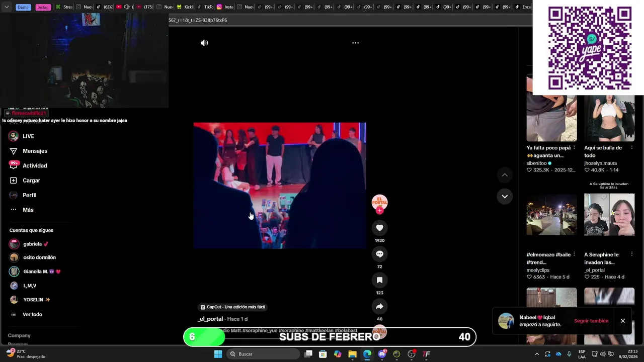Dismiss the Nabeel Iqbal follow notification
The image size is (644, 362).
[x=622, y=321]
